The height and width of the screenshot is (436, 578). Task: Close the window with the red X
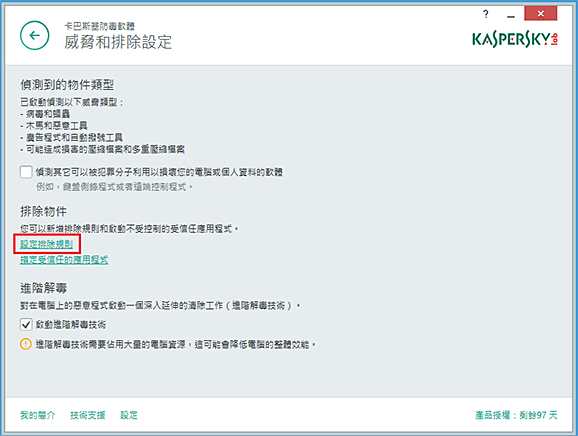coord(540,14)
